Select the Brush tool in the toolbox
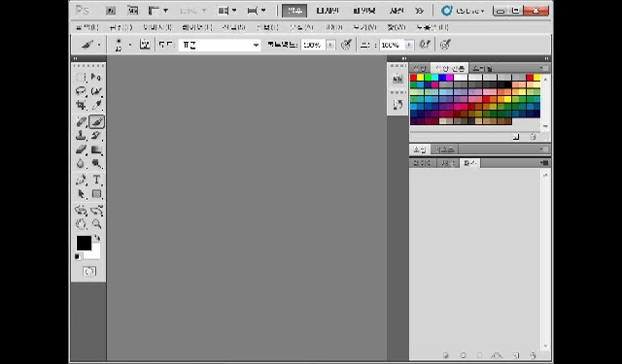 point(96,121)
